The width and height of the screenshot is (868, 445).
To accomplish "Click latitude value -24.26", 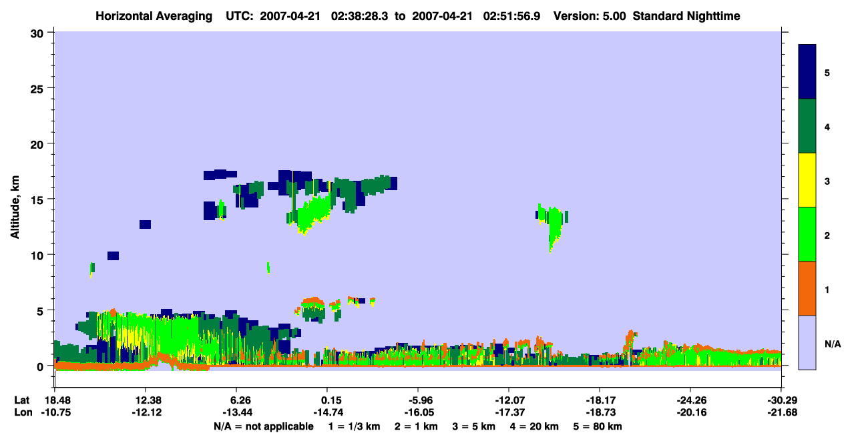I will (690, 400).
